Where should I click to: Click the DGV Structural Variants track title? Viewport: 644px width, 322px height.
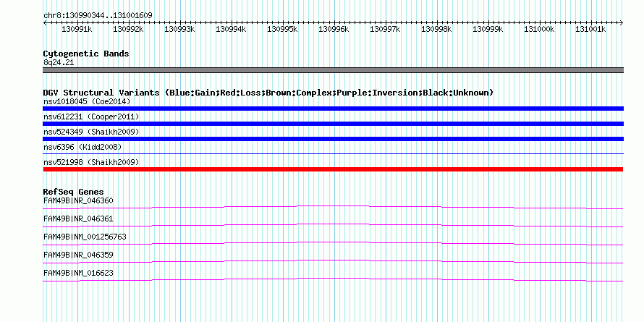268,93
